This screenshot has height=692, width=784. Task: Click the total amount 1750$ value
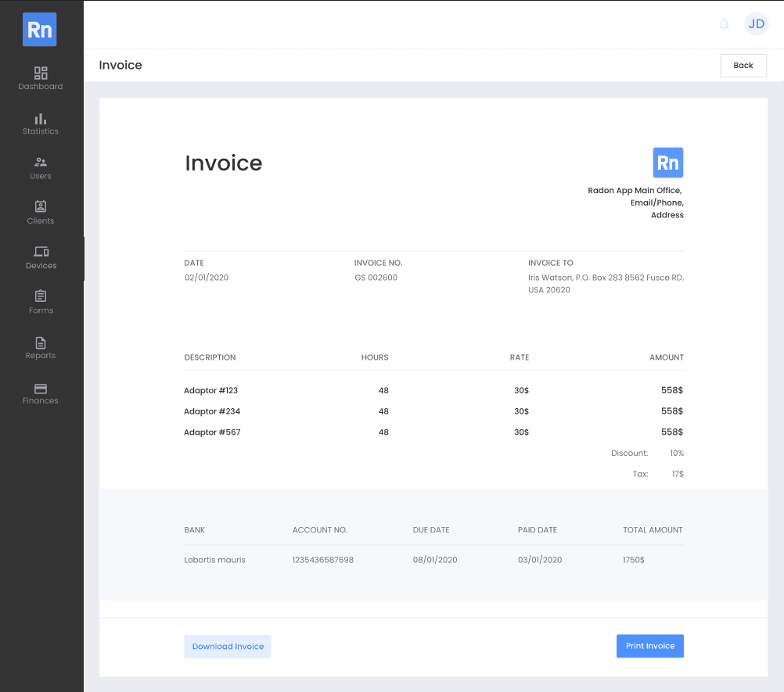point(633,560)
